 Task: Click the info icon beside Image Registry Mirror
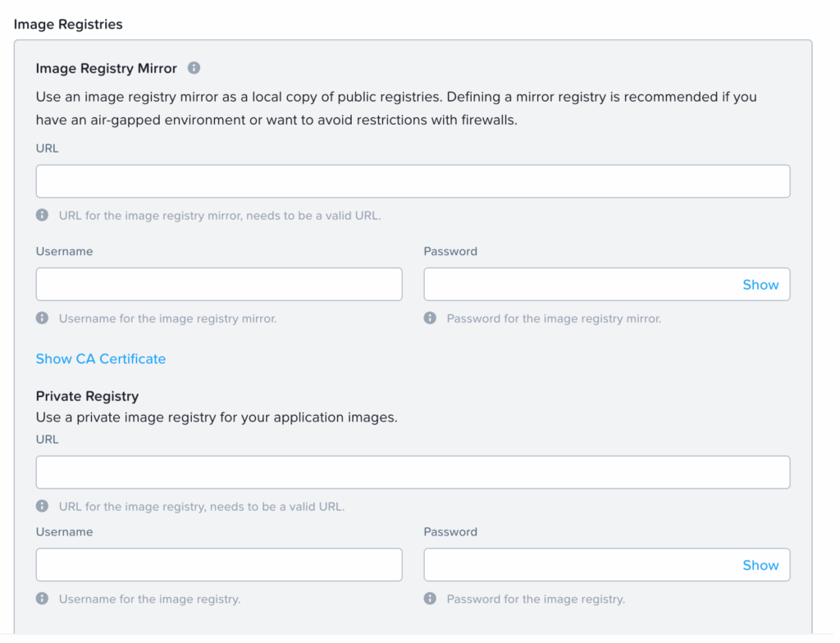[x=194, y=68]
